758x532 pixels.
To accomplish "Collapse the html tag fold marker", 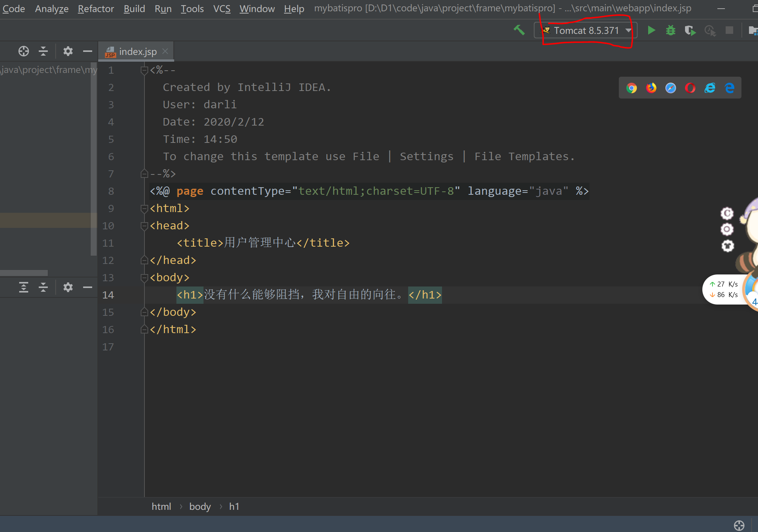I will point(144,208).
